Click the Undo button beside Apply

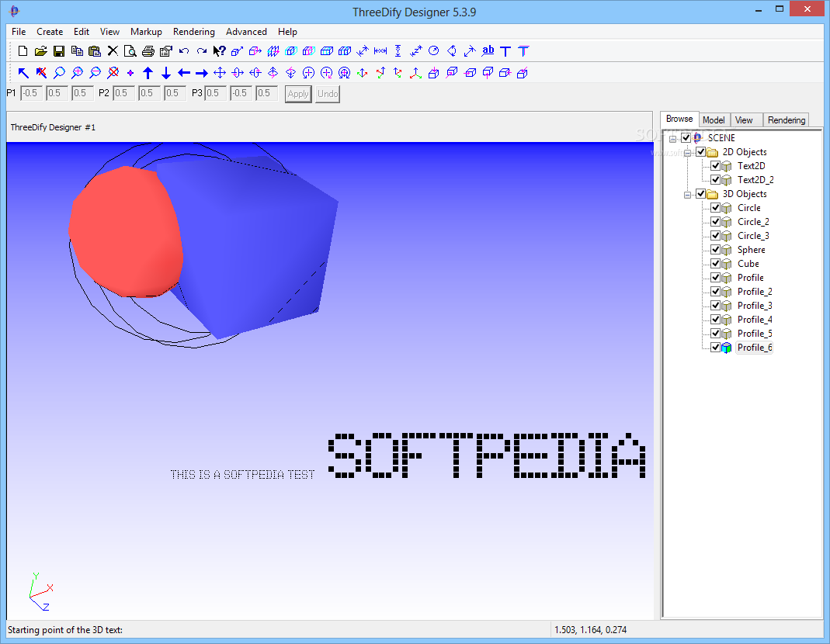(x=328, y=94)
